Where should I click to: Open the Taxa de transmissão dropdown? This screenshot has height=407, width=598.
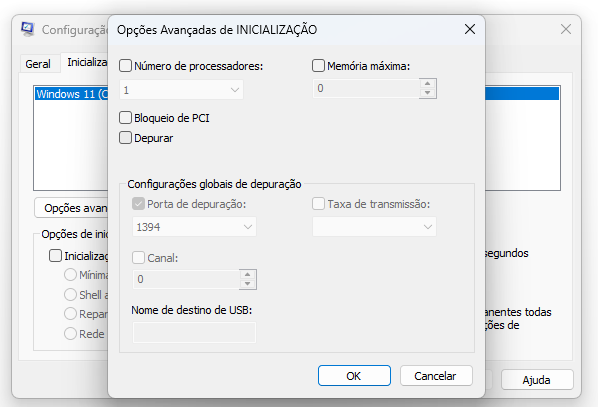point(374,227)
